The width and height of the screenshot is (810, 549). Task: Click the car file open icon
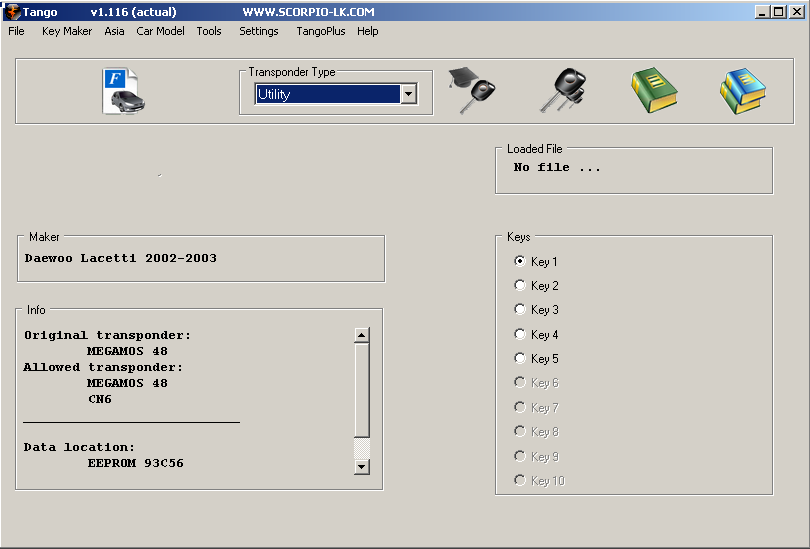(124, 91)
